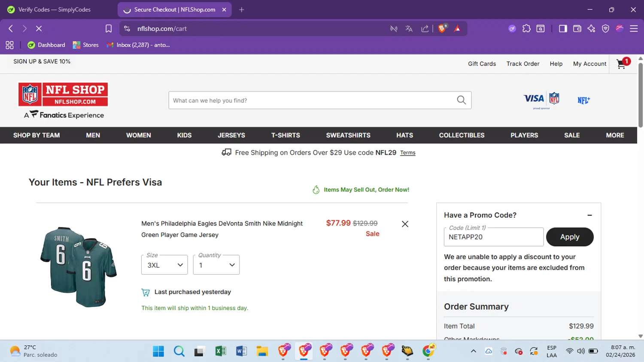Click the search magnifier icon in site search
The width and height of the screenshot is (644, 362).
click(x=462, y=100)
